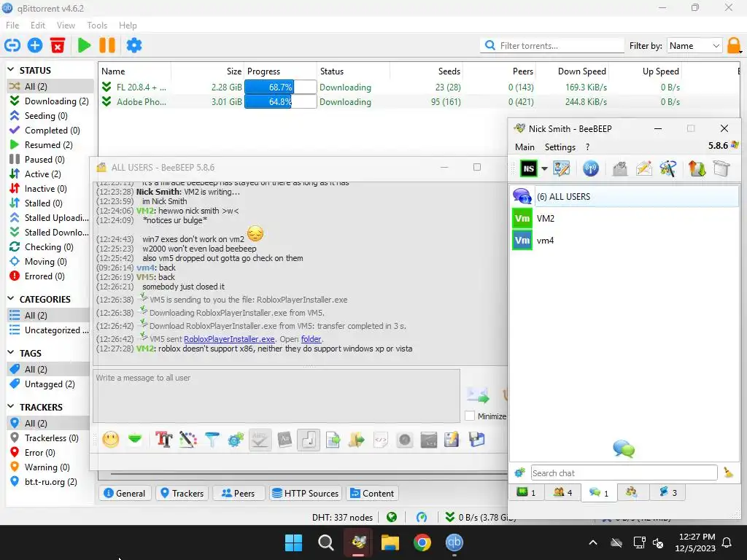Click the chat bubbles icon at bottom of the user list
Screen dimensions: 747x560
click(x=624, y=448)
